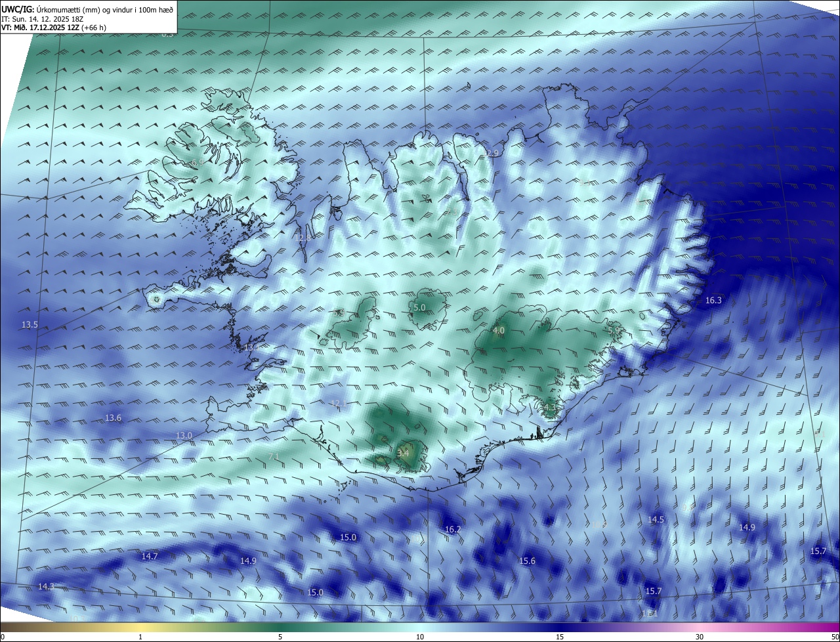Click the 7.1 value label on the map
Screen dimensions: 840x642
[x=274, y=456]
